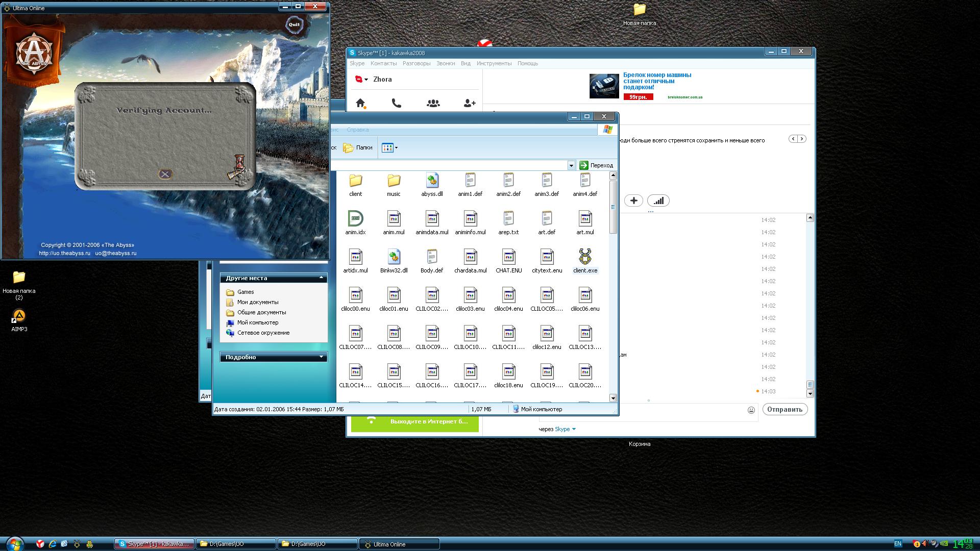Viewport: 980px width, 551px height.
Task: Collapse the Другие места panel
Action: point(322,278)
